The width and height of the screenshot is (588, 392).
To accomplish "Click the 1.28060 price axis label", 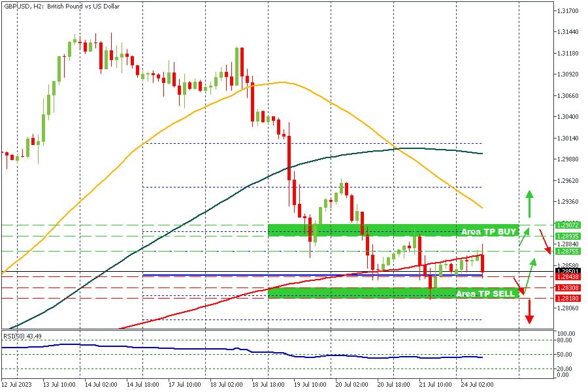I will (567, 308).
